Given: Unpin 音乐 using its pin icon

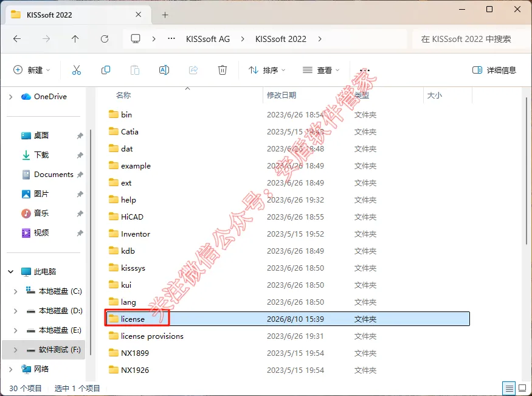Looking at the screenshot, I should click(80, 214).
